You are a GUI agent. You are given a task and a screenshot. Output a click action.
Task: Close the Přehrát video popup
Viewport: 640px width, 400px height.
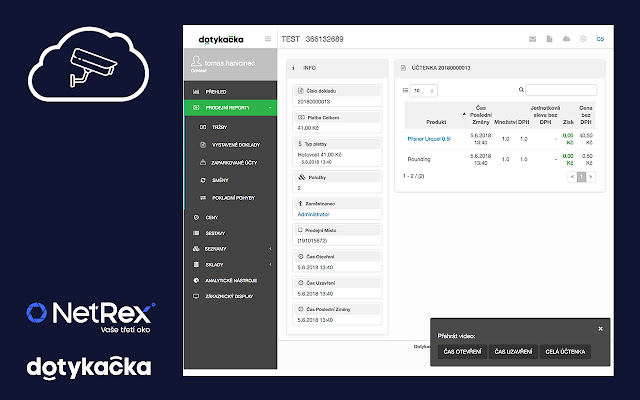(x=600, y=329)
